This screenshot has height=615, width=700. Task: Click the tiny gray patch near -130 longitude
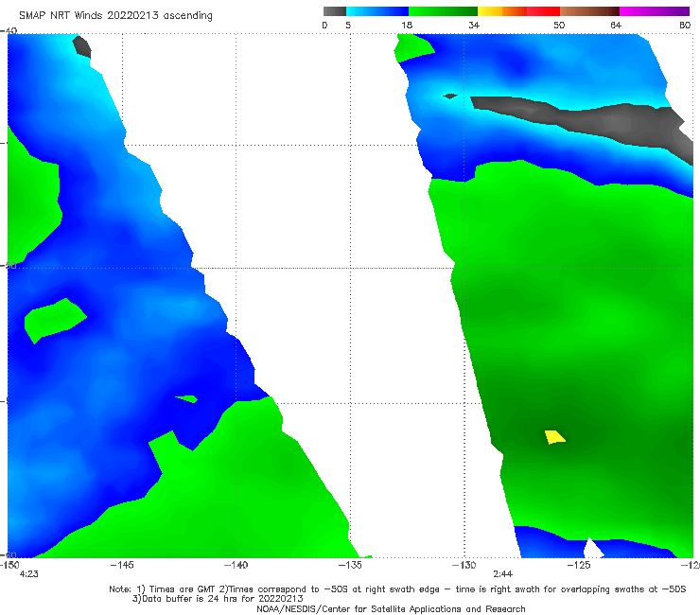450,96
